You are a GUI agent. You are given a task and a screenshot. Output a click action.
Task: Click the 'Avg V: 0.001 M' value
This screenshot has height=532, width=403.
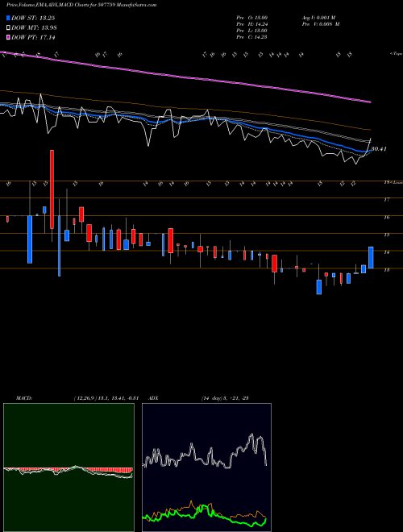[321, 18]
